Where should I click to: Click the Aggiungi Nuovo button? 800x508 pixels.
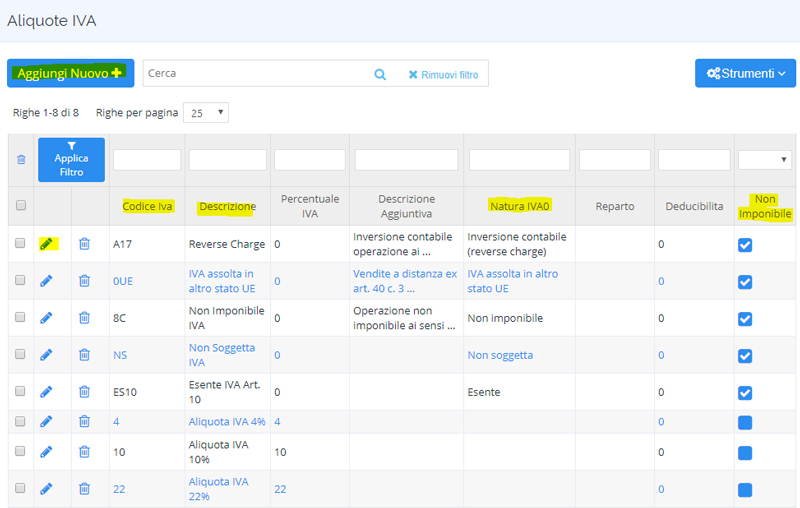70,73
